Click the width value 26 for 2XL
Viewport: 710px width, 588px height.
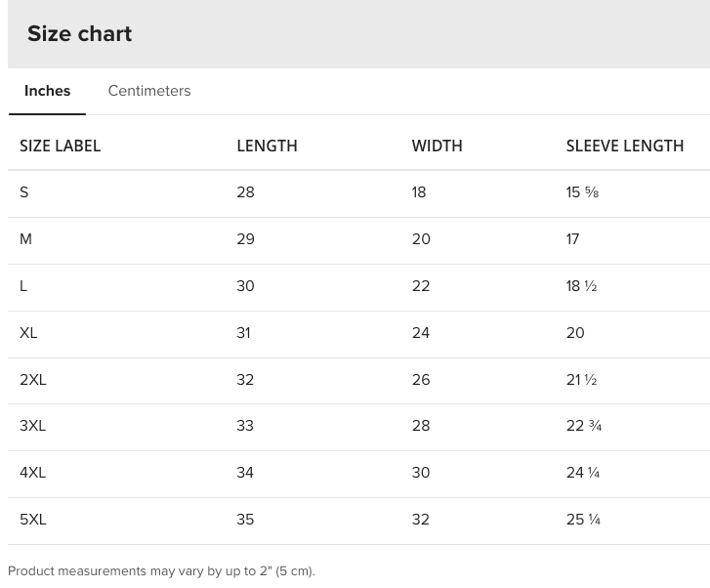tap(421, 380)
